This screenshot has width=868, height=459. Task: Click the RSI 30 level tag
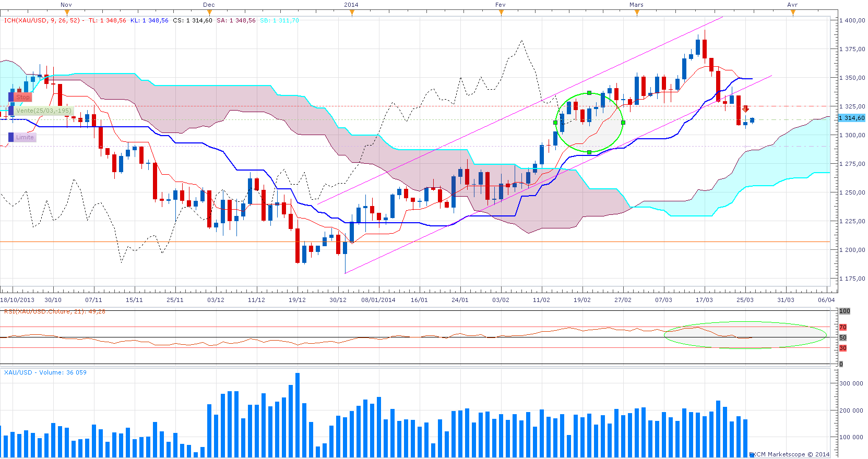843,348
